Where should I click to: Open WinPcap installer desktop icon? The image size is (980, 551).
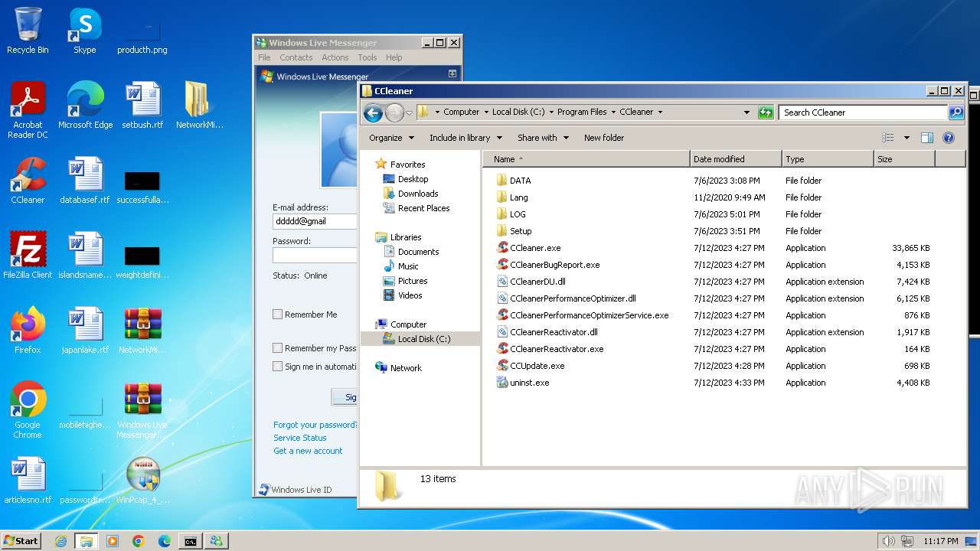(143, 480)
